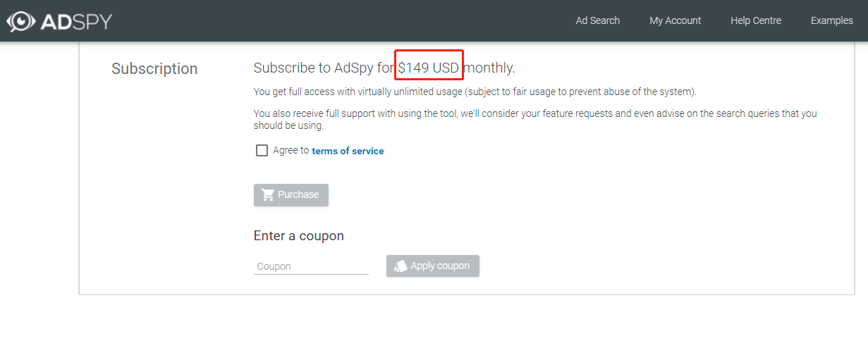This screenshot has width=868, height=348.
Task: Click the coupon tag icon
Action: click(401, 266)
